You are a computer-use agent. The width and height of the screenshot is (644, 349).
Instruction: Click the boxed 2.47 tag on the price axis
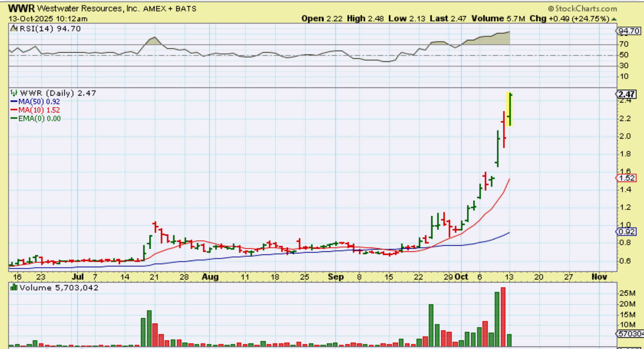[x=627, y=94]
